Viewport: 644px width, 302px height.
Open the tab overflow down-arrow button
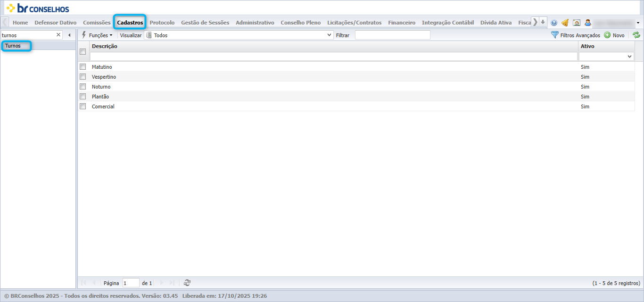click(x=543, y=22)
